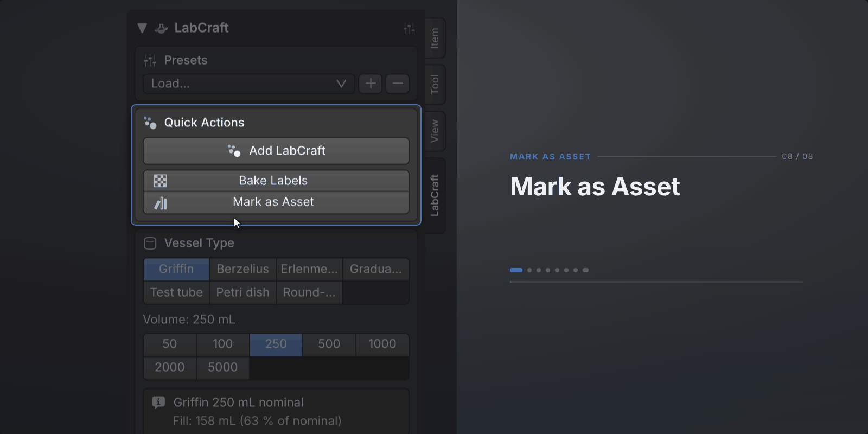
Task: Click the Vessel Type panel title
Action: coord(199,243)
